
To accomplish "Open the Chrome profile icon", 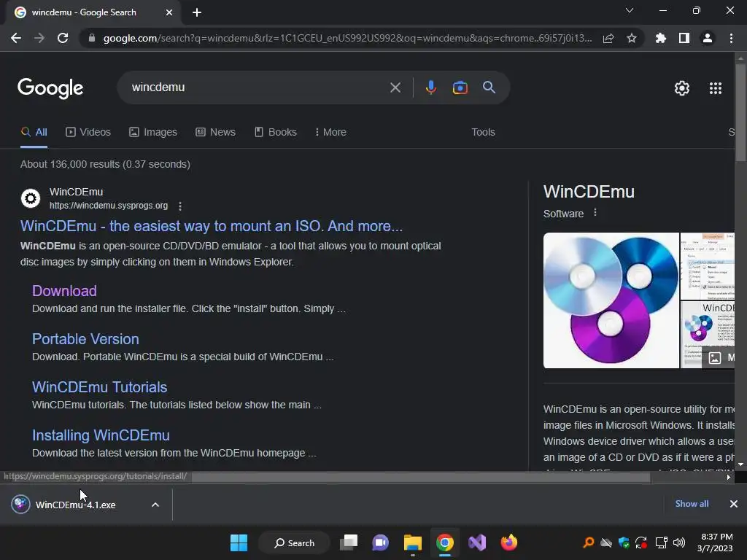I will [x=708, y=38].
